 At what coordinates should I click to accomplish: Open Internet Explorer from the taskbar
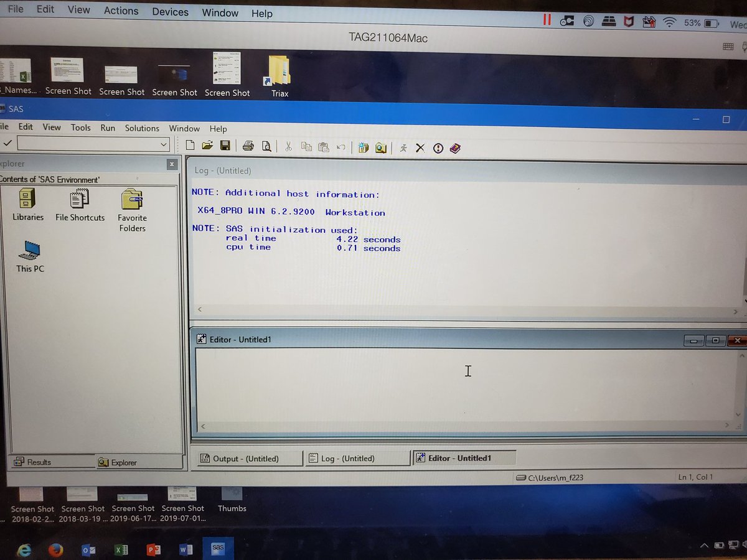24,549
